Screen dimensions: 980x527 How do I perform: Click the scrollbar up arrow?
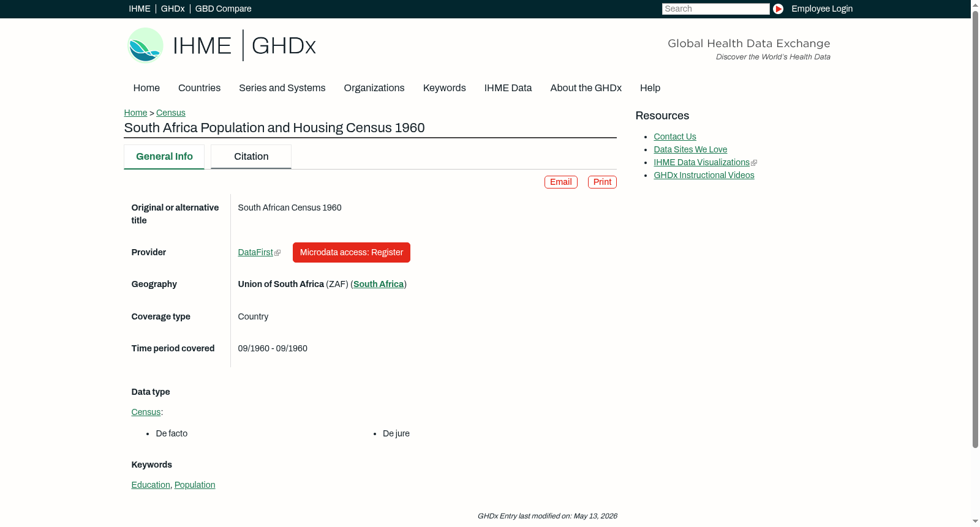click(975, 4)
